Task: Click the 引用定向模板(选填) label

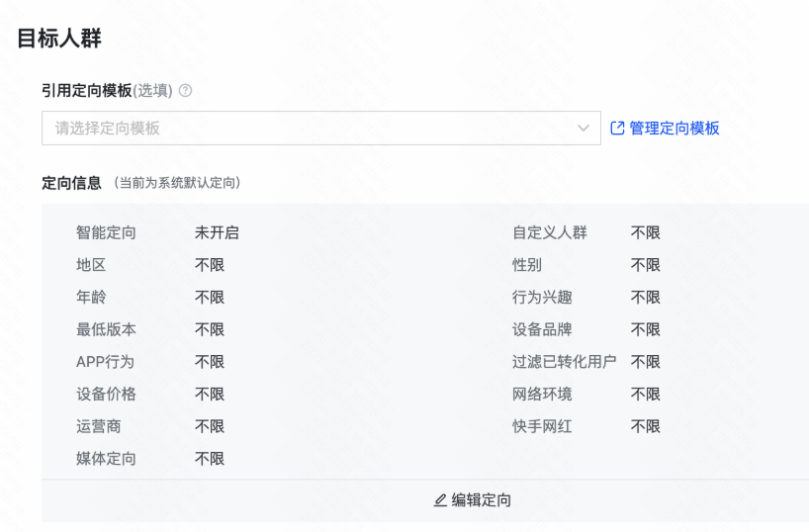Action: click(108, 91)
